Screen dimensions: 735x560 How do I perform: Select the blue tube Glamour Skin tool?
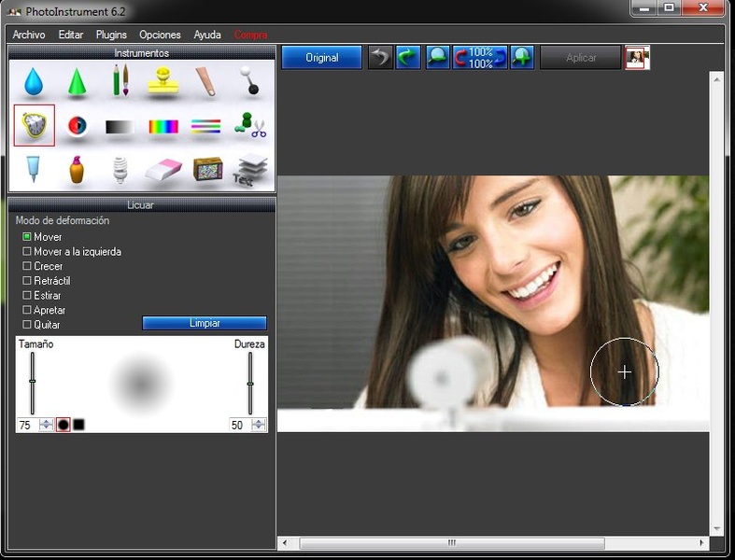click(x=33, y=169)
